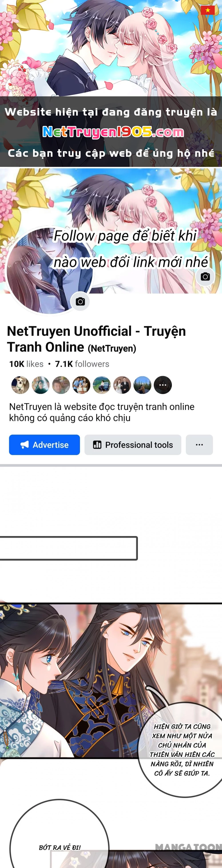Click the Vietnam flag icon
The height and width of the screenshot is (868, 222).
208,10
